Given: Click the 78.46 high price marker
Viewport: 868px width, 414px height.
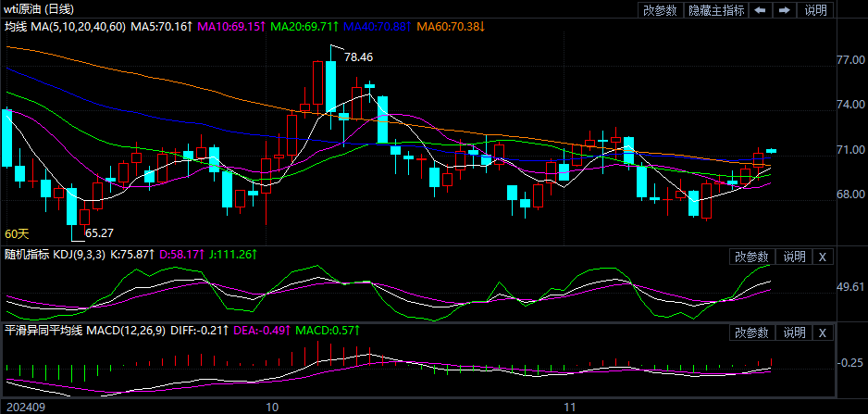Looking at the screenshot, I should [x=358, y=57].
